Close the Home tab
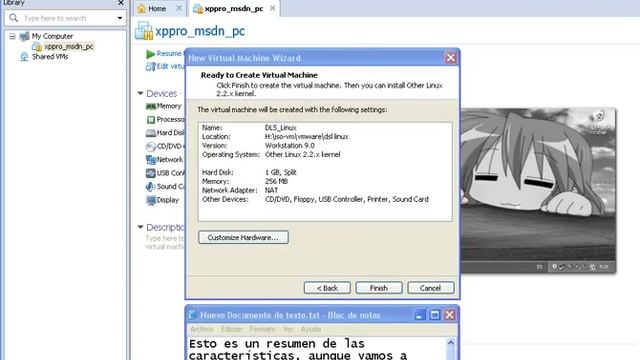 [x=179, y=8]
